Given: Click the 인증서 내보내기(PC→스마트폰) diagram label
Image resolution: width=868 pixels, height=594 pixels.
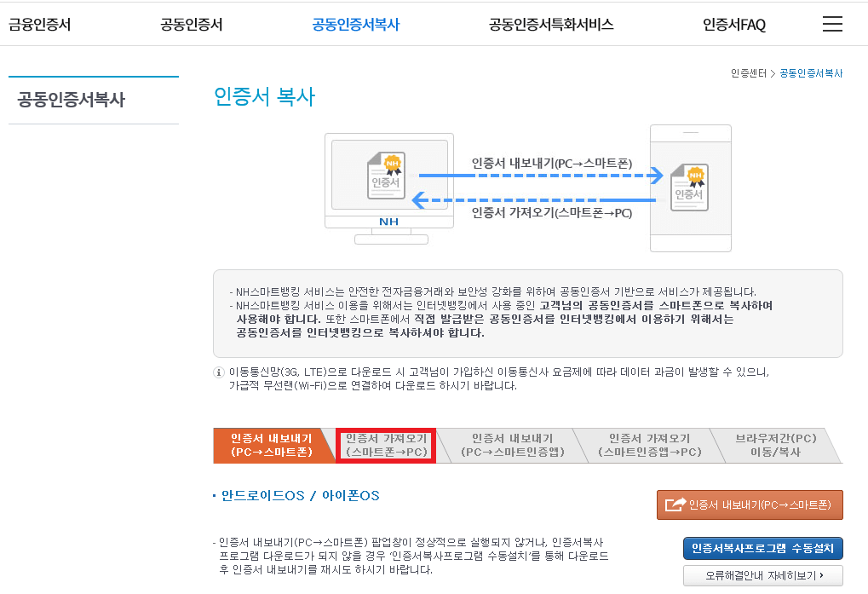Looking at the screenshot, I should click(x=551, y=164).
